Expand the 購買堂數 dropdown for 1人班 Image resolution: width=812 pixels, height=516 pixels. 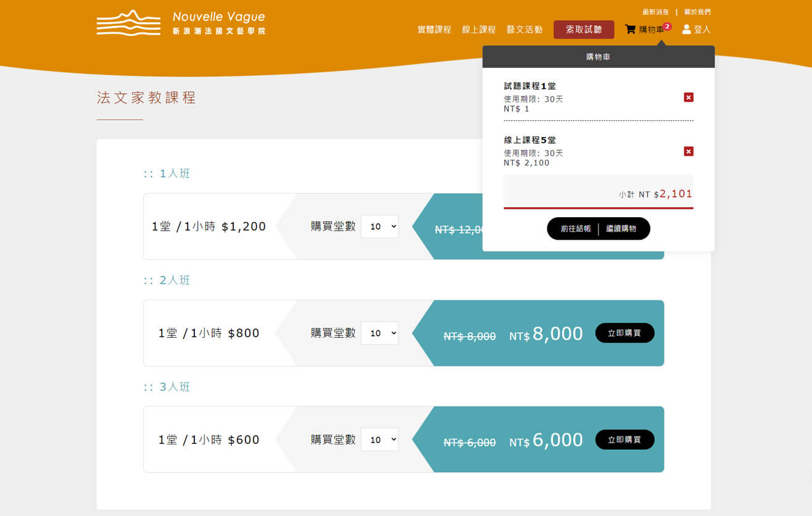click(x=379, y=227)
